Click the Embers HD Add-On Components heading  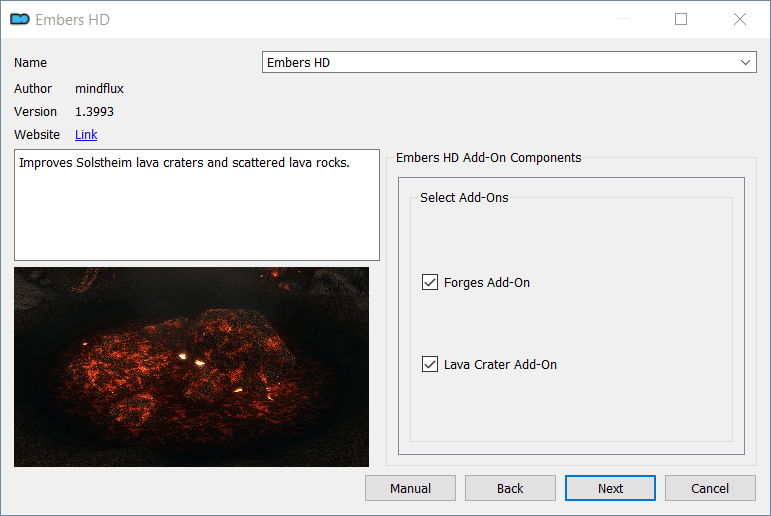click(x=488, y=157)
